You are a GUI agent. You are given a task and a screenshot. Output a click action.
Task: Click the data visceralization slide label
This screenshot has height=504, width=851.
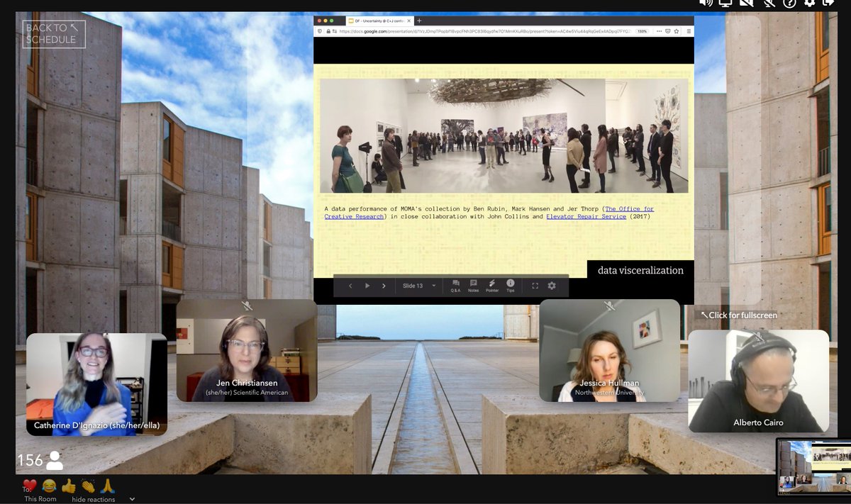(x=640, y=270)
